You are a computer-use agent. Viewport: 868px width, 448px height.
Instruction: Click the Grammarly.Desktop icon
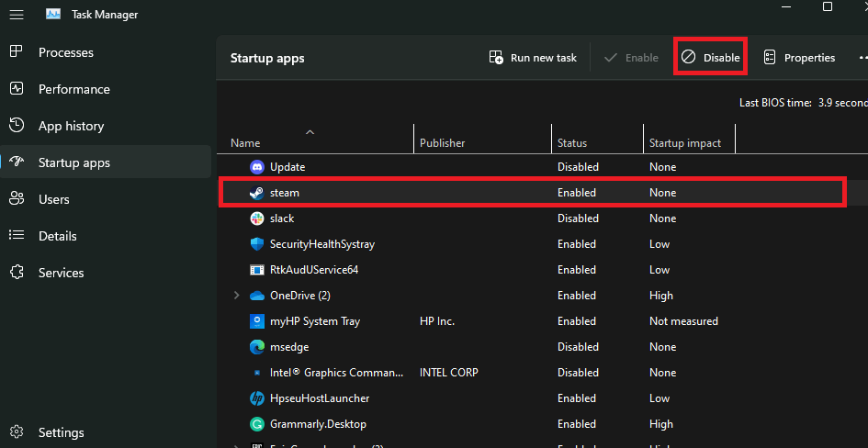click(257, 424)
